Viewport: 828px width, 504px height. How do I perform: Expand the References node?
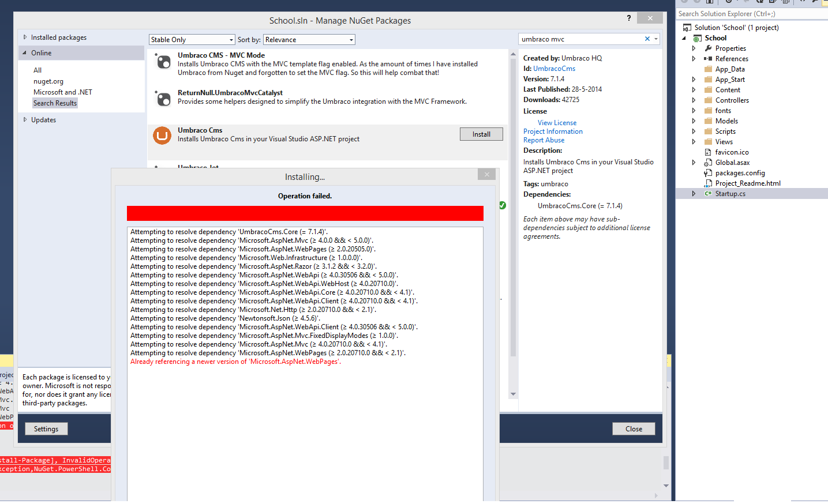694,59
